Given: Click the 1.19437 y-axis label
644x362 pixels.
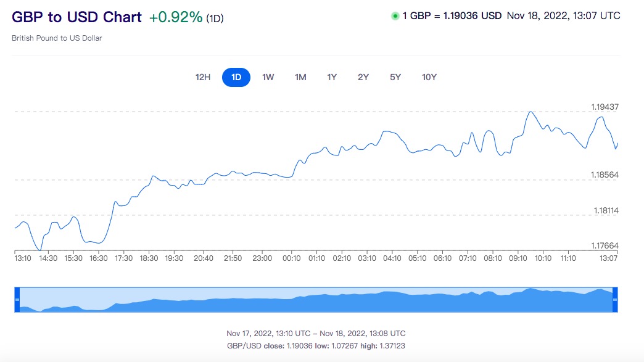Looking at the screenshot, I should pos(605,107).
